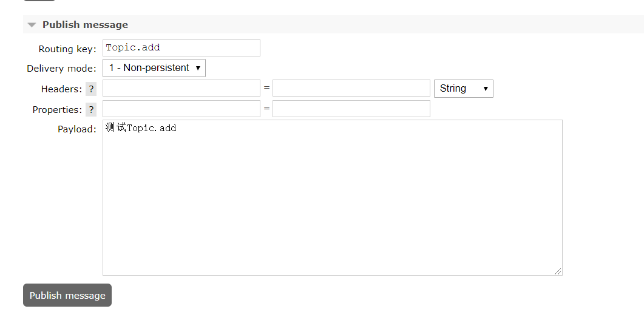Click the Headers name input field
644x320 pixels.
click(x=181, y=89)
